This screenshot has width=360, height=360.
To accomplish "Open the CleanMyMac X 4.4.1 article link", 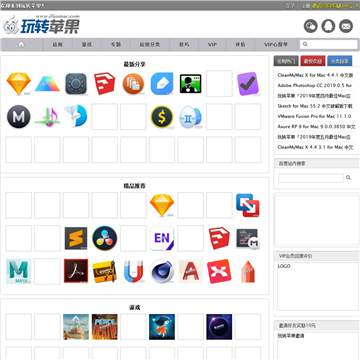I will coord(315,75).
